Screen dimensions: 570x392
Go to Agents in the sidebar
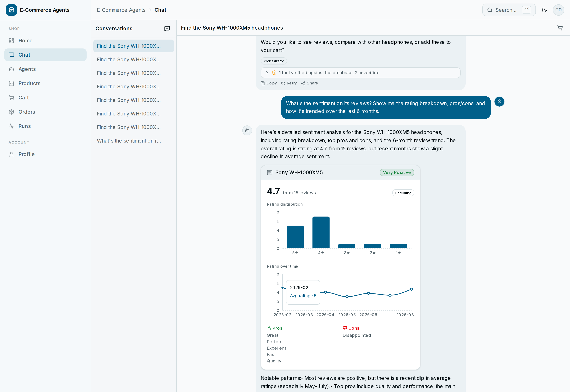[45, 69]
